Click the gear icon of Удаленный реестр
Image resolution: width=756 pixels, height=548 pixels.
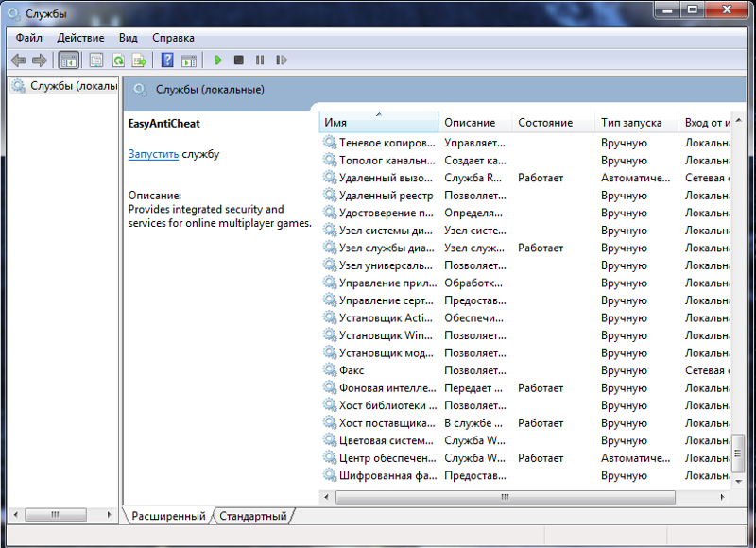coord(330,195)
